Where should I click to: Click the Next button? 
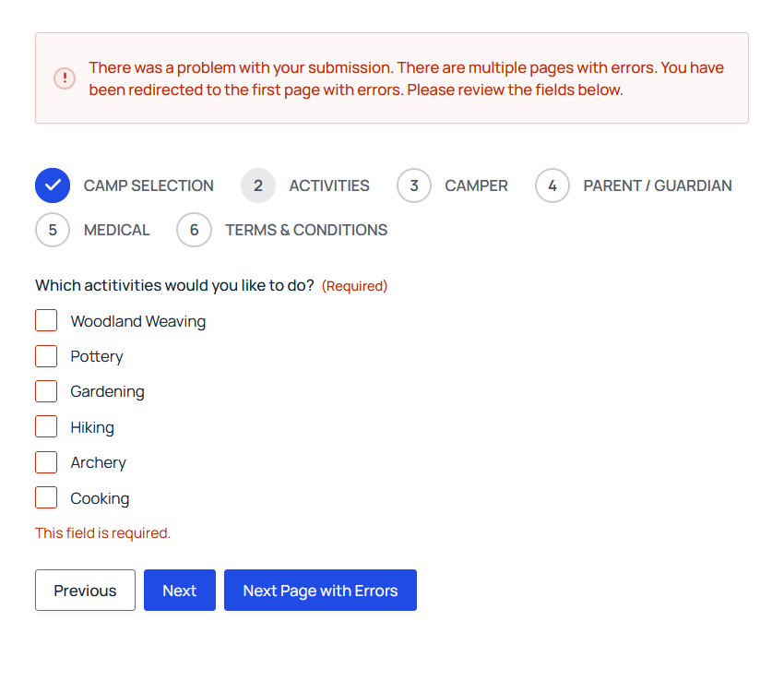pyautogui.click(x=180, y=591)
